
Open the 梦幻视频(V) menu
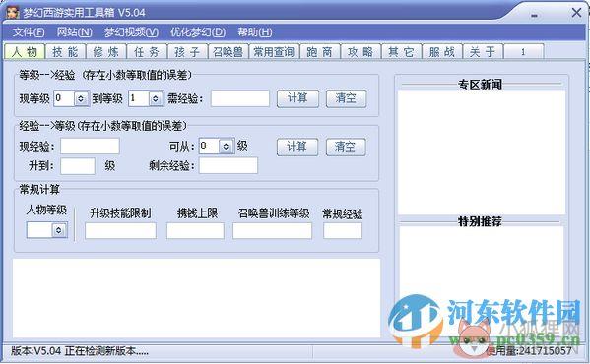131,32
